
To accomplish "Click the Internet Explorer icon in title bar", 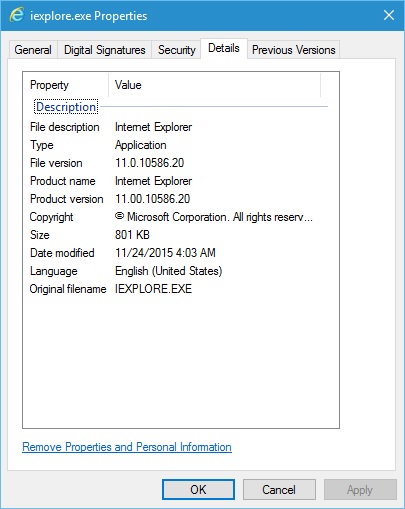I will pyautogui.click(x=16, y=15).
